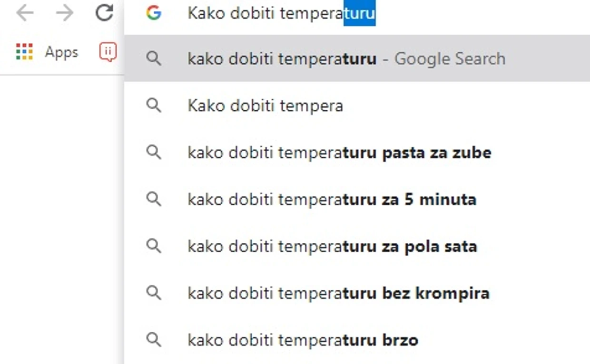Select the 'temperaturu bez krompira' suggestion
This screenshot has height=364, width=590.
tap(338, 293)
